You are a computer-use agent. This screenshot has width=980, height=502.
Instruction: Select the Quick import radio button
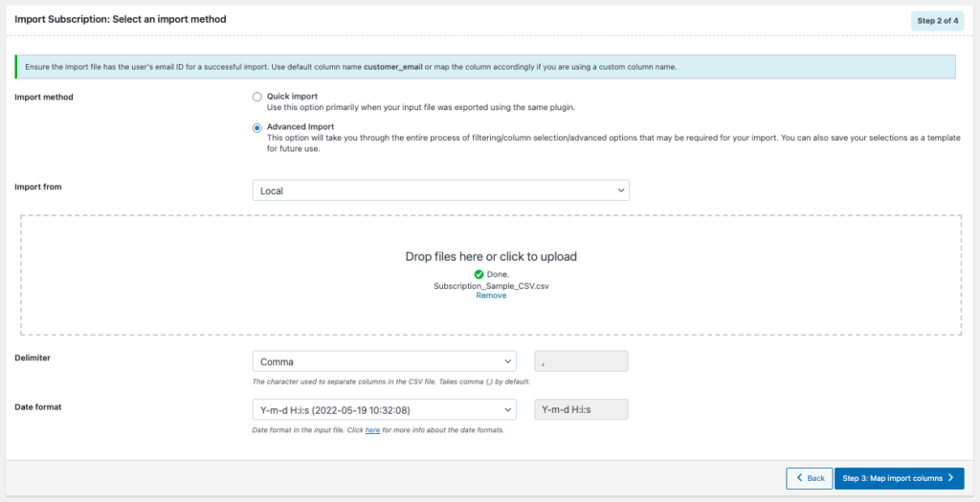(x=256, y=97)
